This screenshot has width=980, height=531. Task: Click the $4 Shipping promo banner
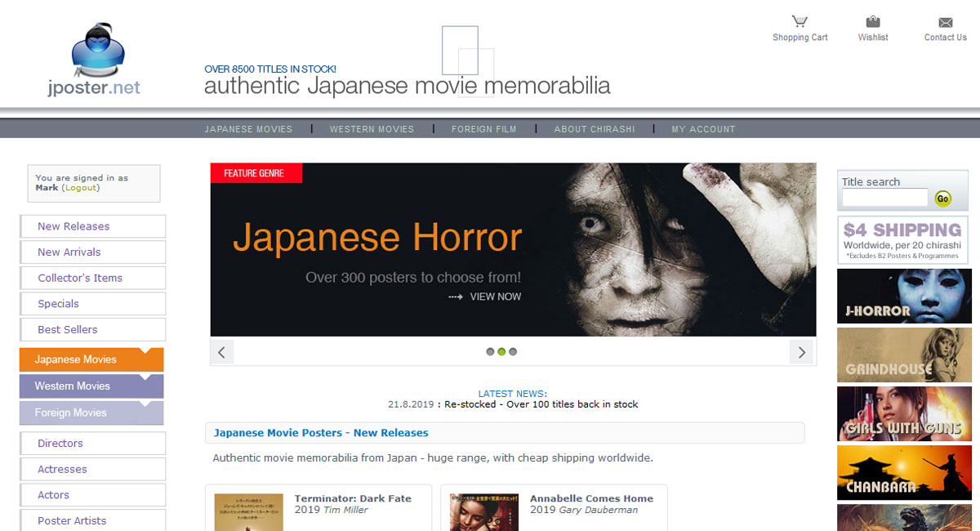point(902,240)
